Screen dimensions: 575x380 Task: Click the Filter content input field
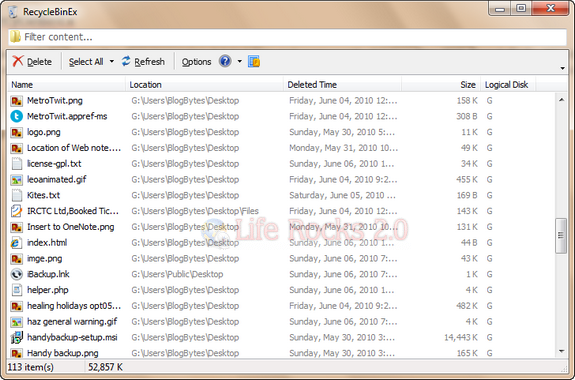coord(288,37)
